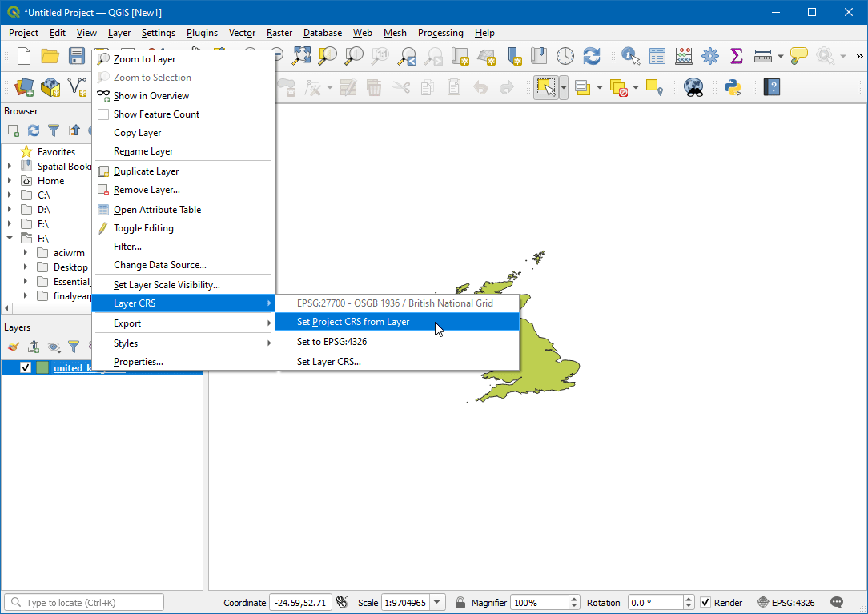
Task: Refresh the map canvas
Action: tap(592, 56)
